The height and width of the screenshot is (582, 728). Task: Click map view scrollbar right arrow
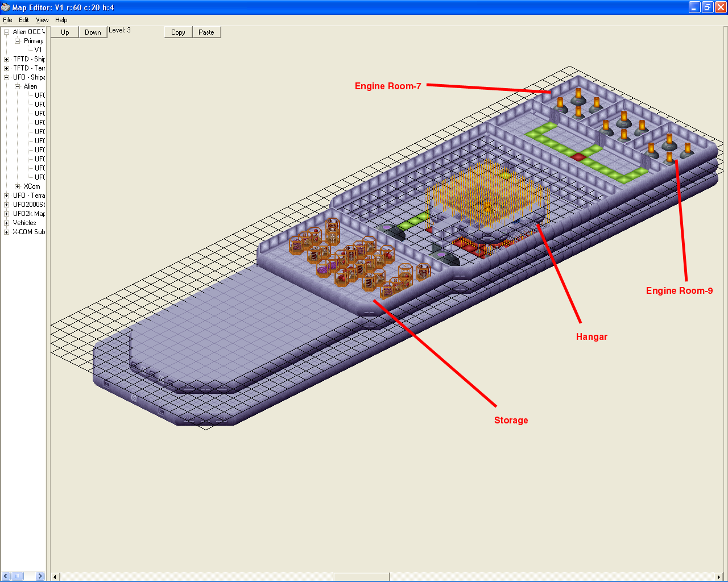tap(718, 577)
